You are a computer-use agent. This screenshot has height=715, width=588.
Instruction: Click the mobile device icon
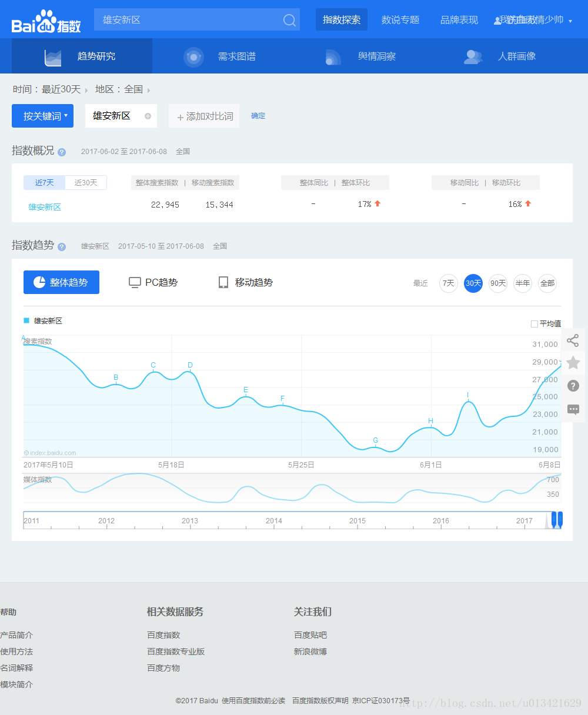click(223, 282)
